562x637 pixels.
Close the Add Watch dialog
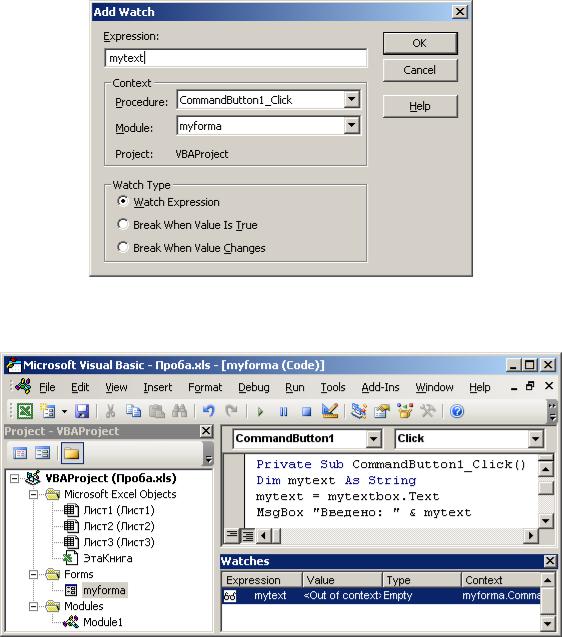tap(460, 11)
